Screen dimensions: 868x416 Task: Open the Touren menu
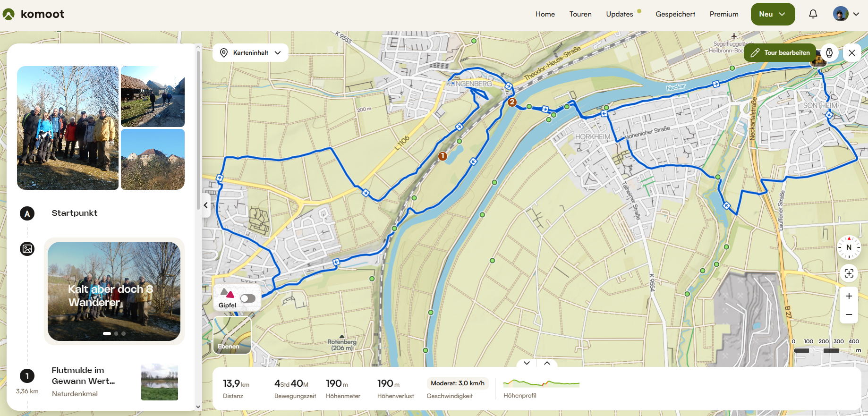(580, 14)
